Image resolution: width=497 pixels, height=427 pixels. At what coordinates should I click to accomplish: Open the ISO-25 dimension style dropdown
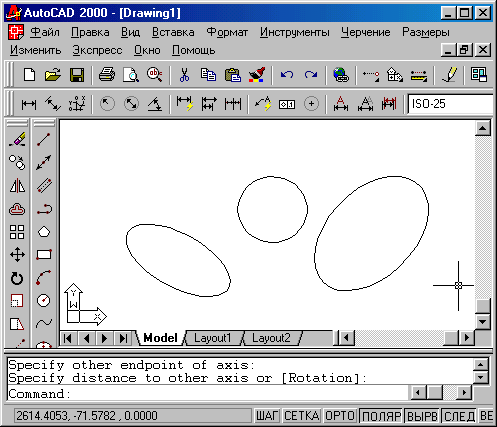(x=451, y=104)
